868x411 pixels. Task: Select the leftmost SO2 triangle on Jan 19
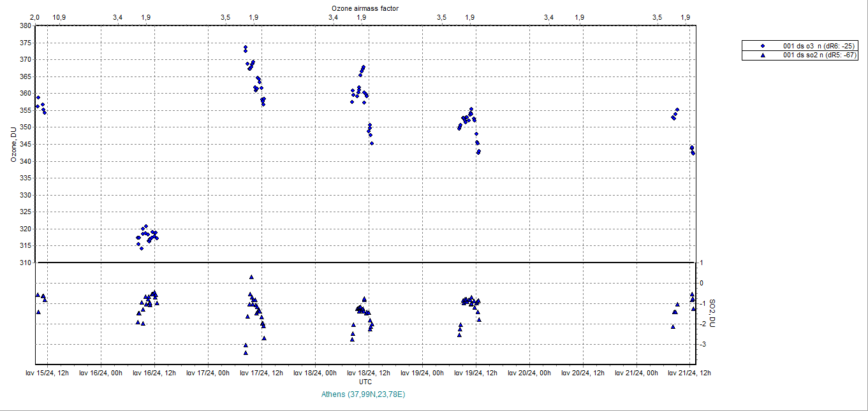(459, 335)
